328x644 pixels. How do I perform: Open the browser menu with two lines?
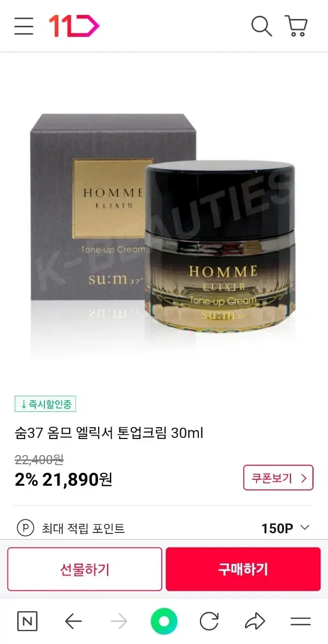coord(301,621)
